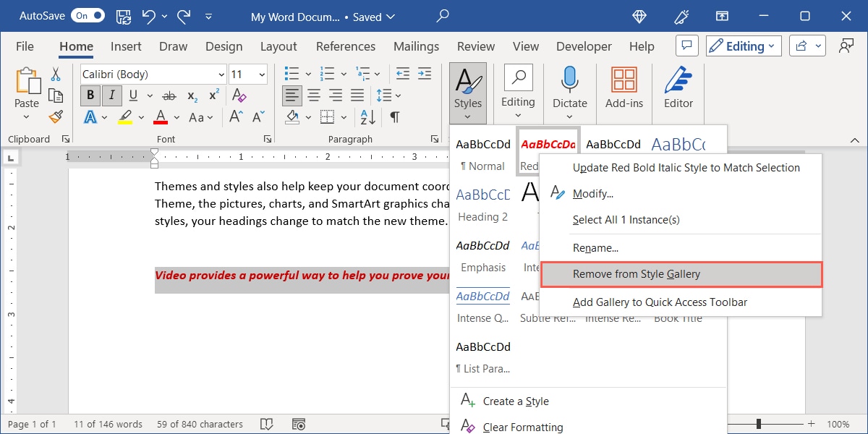
Task: Toggle Bold formatting button
Action: pyautogui.click(x=90, y=95)
